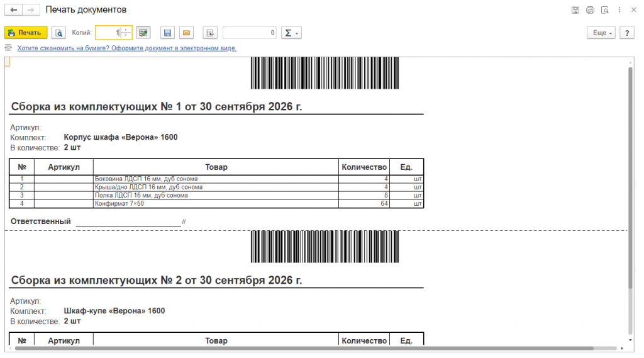
Task: Click the vertical scrollbar of the document
Action: tap(630, 177)
